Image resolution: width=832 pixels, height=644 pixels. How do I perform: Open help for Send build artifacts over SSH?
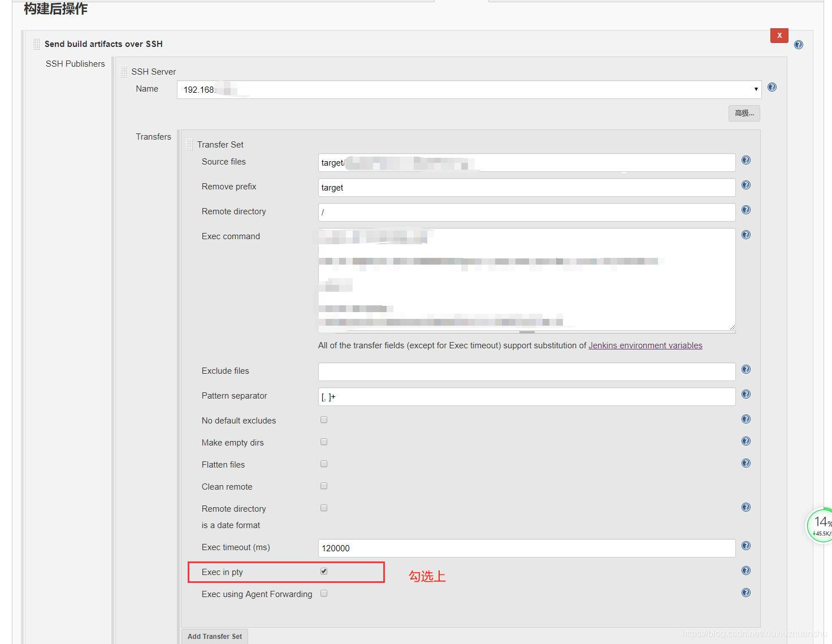tap(799, 45)
